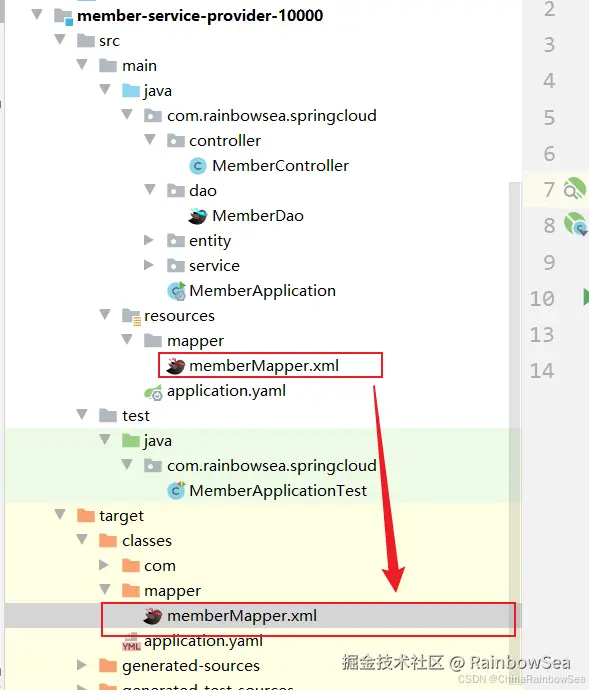Collapse the test folder arrow
Screen dimensions: 589x690
(x=82, y=414)
